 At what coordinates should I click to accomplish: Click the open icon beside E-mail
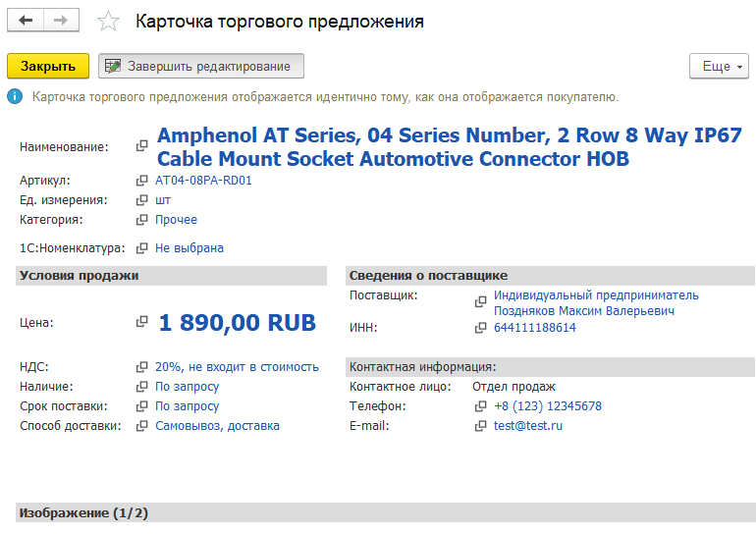coord(481,426)
